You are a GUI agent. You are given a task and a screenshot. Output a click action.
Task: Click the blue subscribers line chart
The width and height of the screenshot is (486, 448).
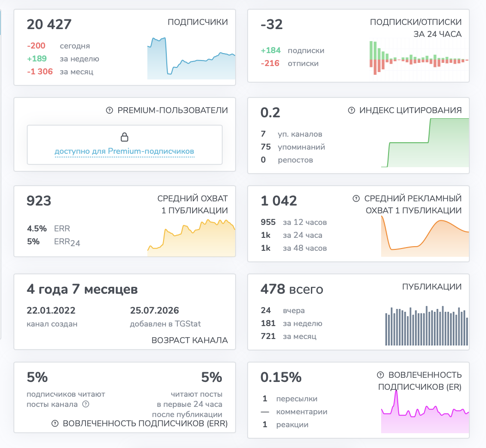pyautogui.click(x=191, y=58)
